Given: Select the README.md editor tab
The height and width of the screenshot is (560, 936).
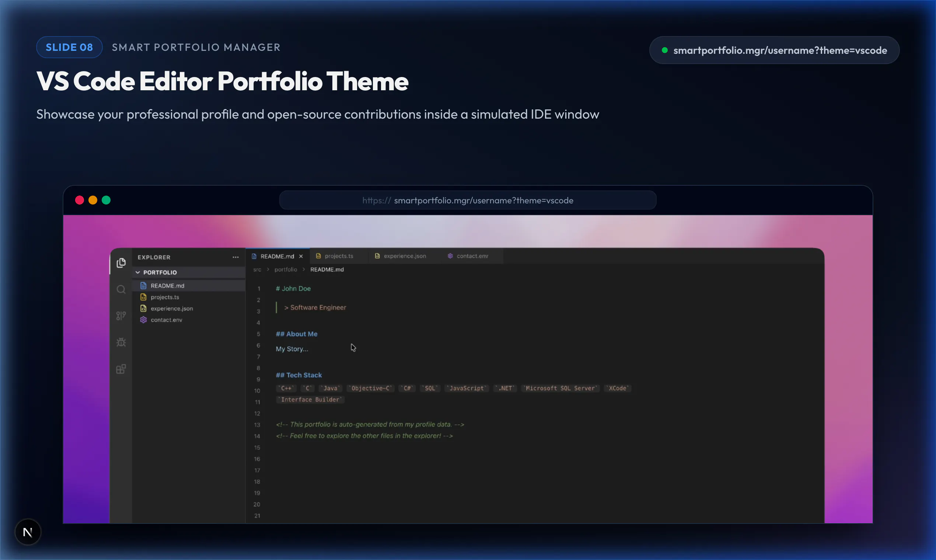Looking at the screenshot, I should [277, 256].
